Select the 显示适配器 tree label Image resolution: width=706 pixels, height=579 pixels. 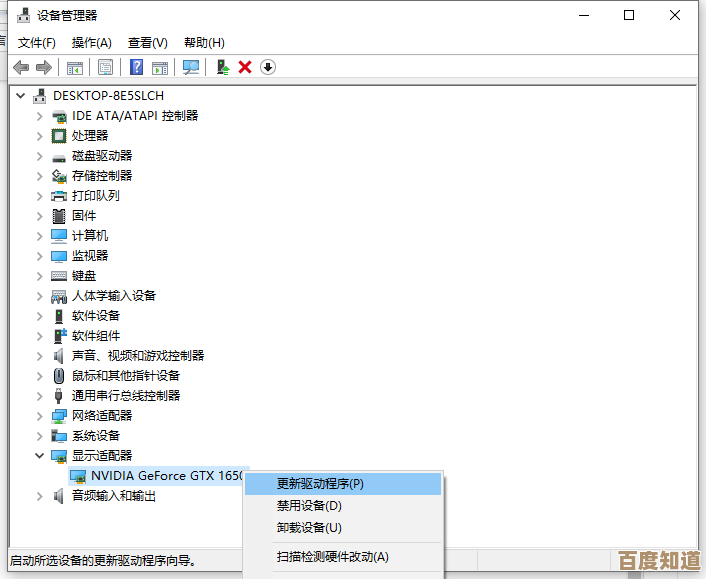point(102,456)
